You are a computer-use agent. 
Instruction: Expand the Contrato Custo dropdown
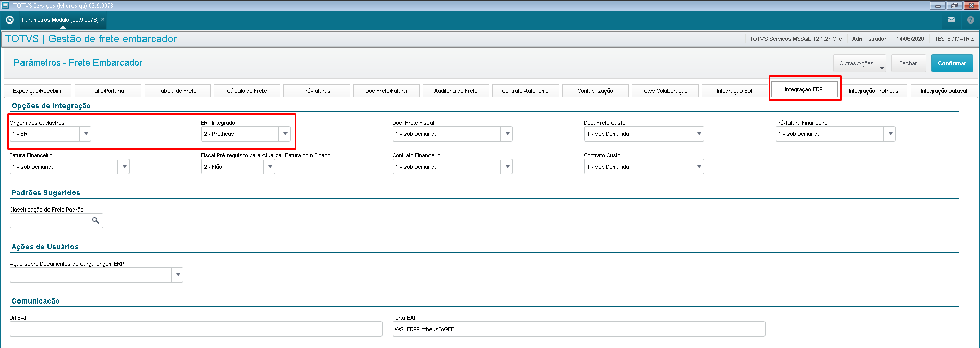pos(699,167)
